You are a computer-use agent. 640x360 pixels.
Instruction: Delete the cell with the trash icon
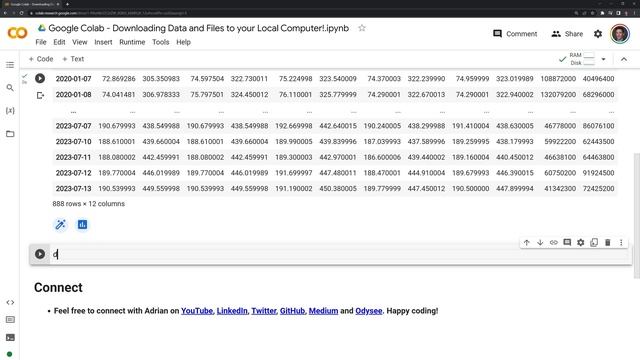pyautogui.click(x=607, y=242)
